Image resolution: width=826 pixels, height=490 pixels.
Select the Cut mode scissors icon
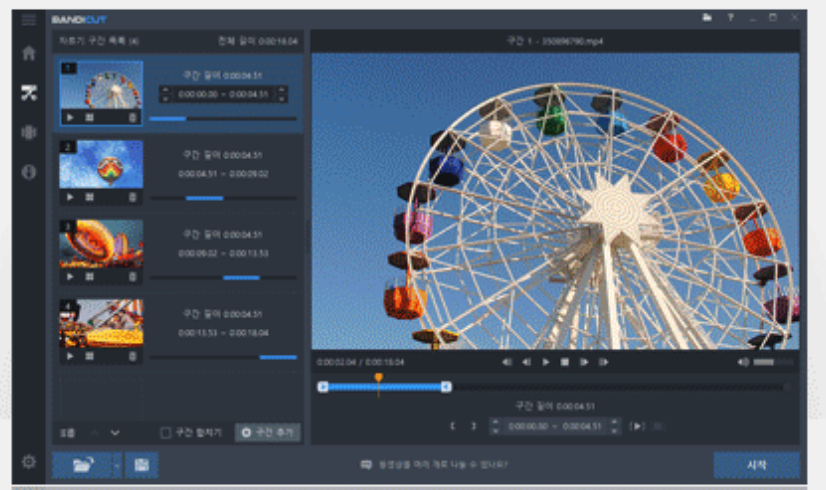[29, 93]
